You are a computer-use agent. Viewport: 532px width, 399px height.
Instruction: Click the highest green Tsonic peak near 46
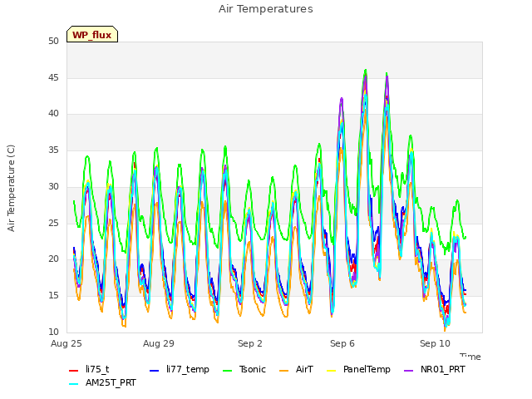pos(366,70)
